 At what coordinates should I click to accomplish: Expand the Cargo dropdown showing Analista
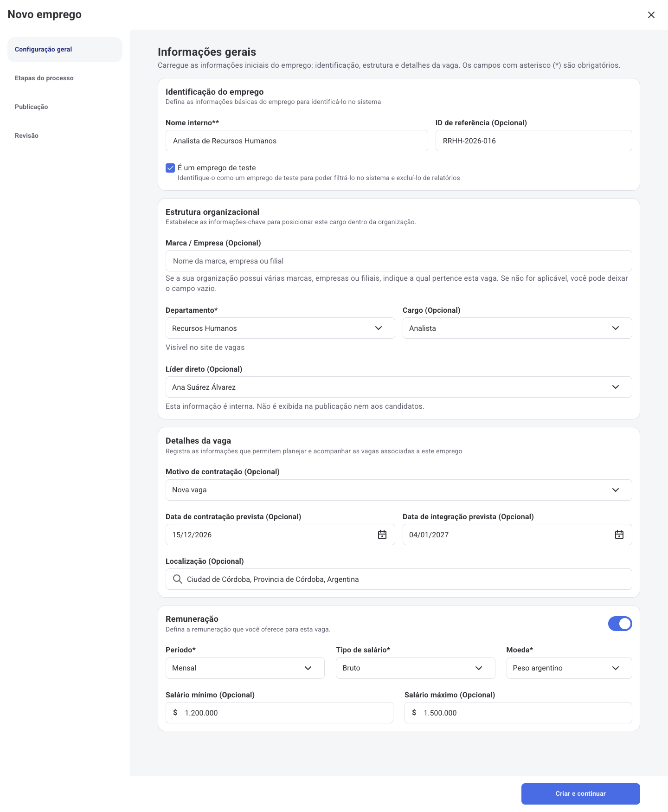tap(517, 328)
